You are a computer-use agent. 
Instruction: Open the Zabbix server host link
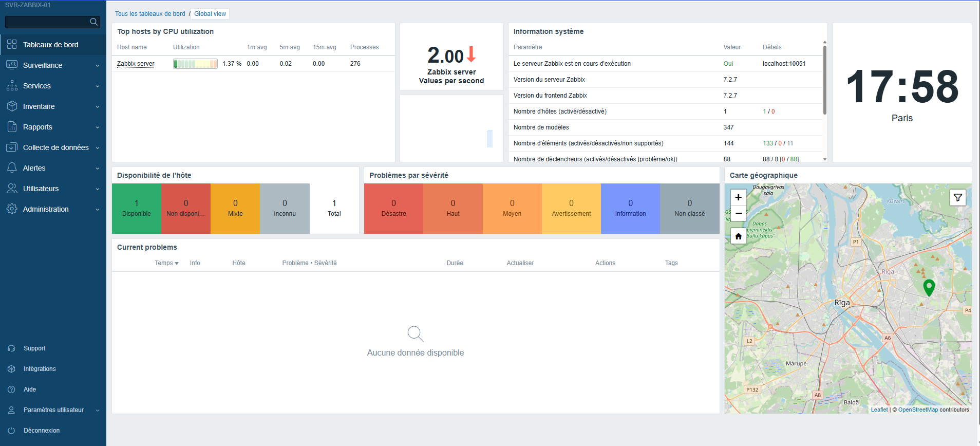(136, 64)
